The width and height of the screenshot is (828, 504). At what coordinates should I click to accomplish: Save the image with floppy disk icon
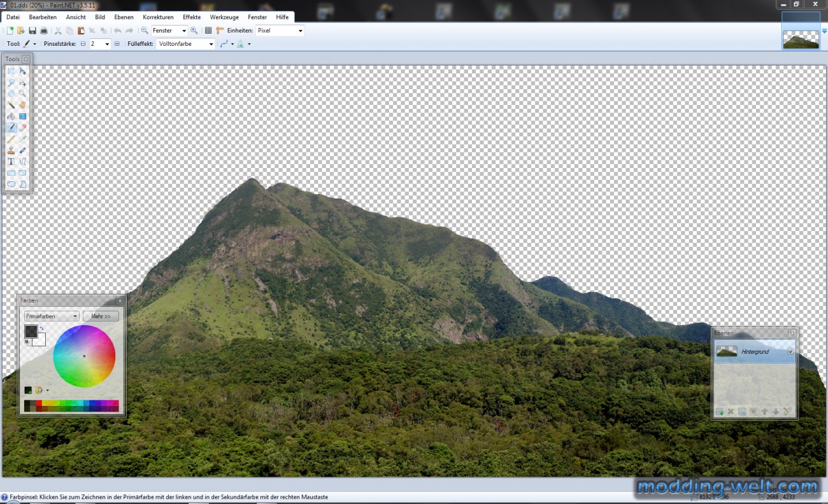(x=32, y=31)
